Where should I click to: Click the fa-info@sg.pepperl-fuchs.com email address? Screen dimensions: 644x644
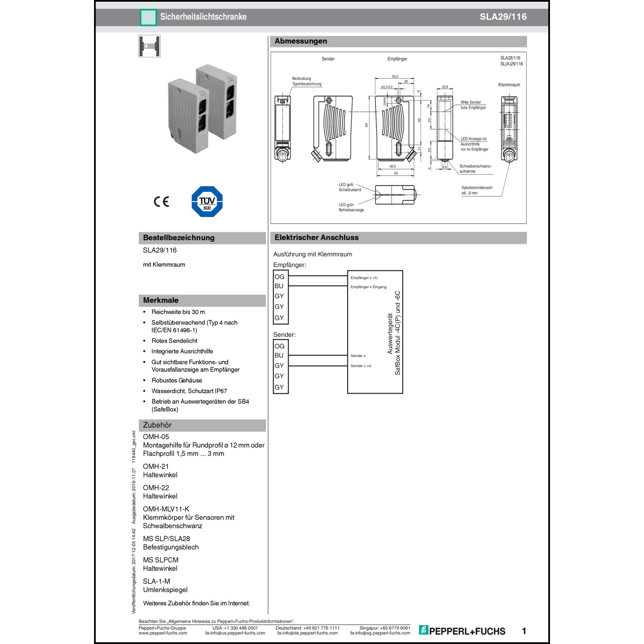(x=380, y=633)
